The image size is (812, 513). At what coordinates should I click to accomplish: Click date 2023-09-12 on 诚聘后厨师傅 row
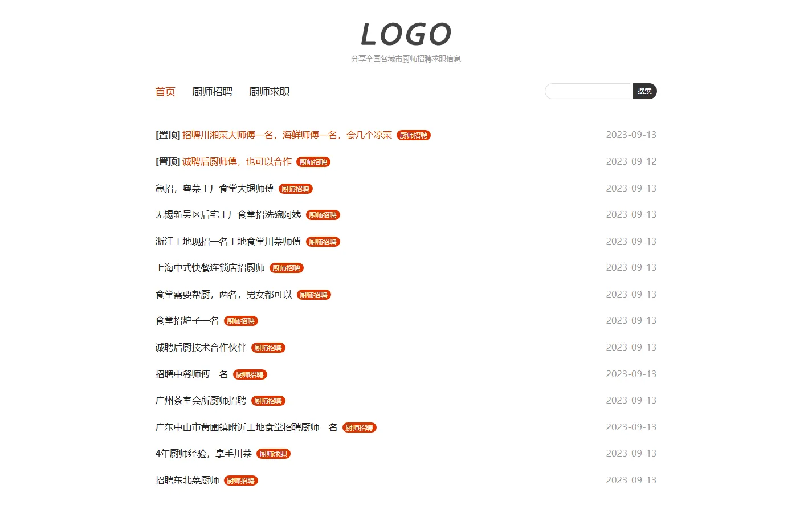[631, 162]
